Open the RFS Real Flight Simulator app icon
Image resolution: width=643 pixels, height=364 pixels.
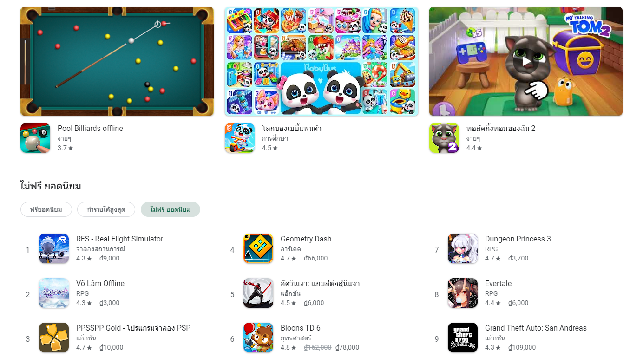tap(54, 248)
